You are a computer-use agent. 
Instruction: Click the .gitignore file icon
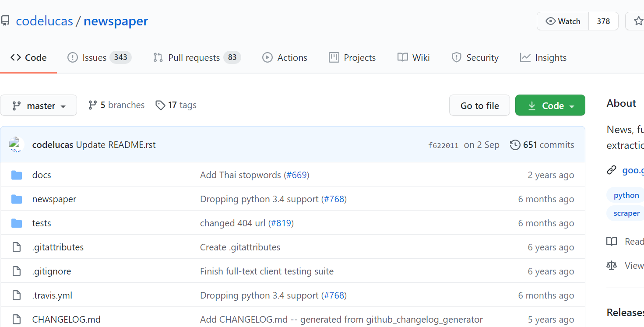(17, 271)
